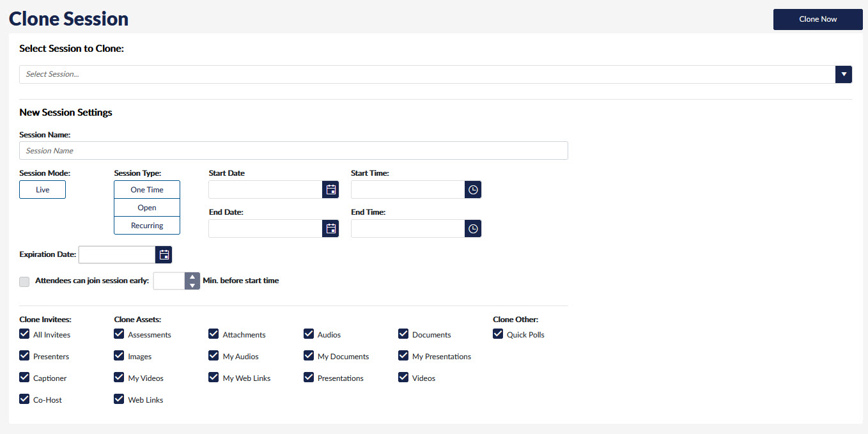The image size is (868, 434).
Task: Enable Attendees can join session early checkbox
Action: [24, 281]
